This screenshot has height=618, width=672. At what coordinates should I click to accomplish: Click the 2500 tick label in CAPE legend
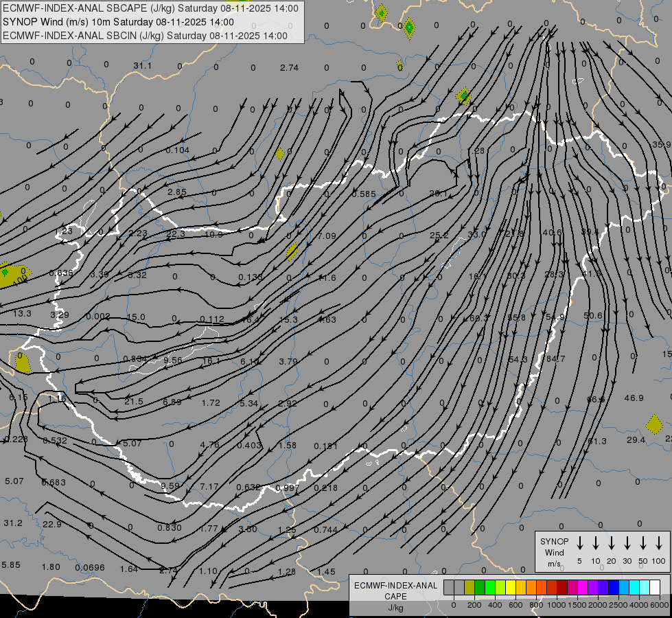click(x=618, y=605)
